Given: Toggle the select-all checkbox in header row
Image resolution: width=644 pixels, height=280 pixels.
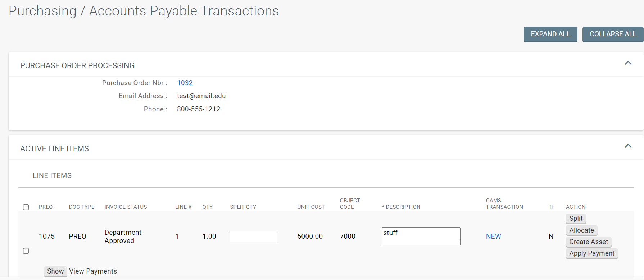Looking at the screenshot, I should click(26, 207).
